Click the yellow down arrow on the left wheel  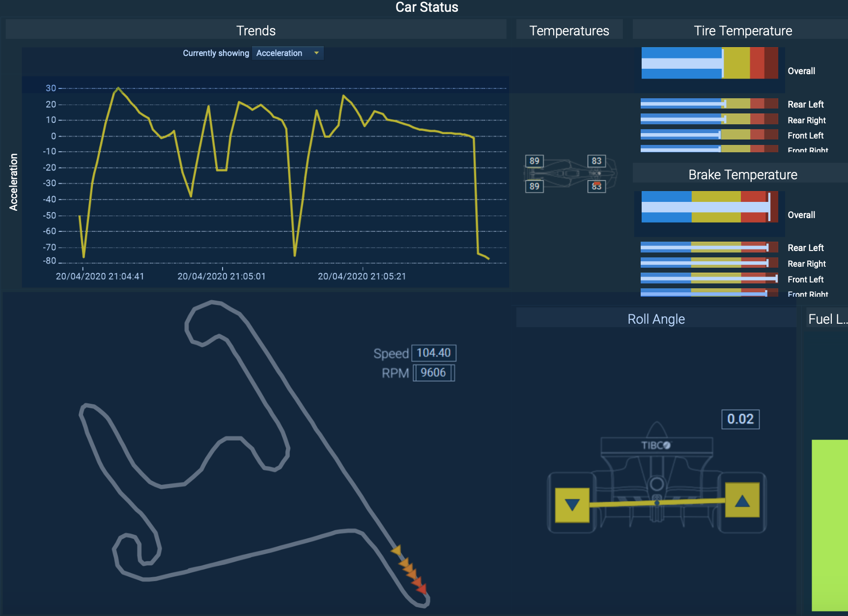point(571,503)
